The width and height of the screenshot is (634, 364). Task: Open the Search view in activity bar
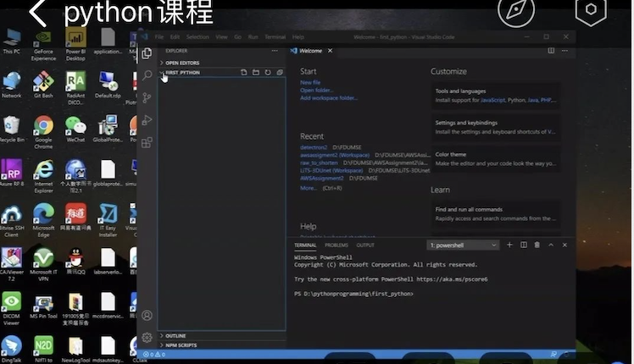pos(147,74)
